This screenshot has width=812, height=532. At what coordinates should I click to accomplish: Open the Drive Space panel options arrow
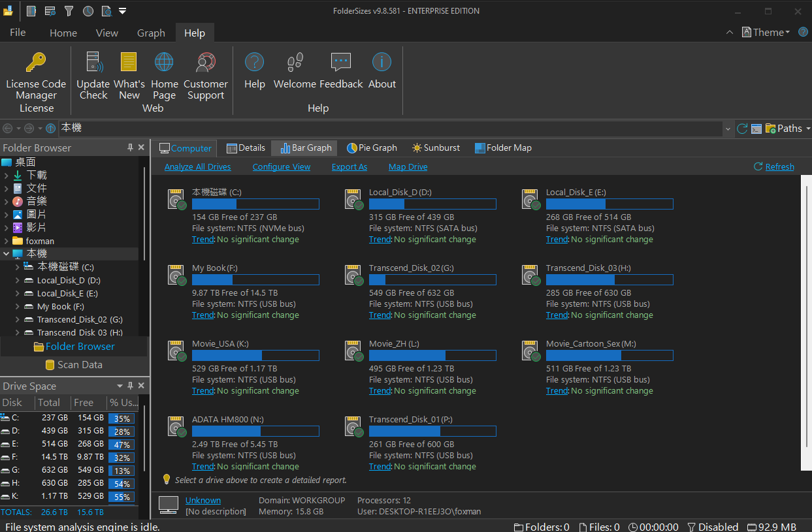[120, 386]
